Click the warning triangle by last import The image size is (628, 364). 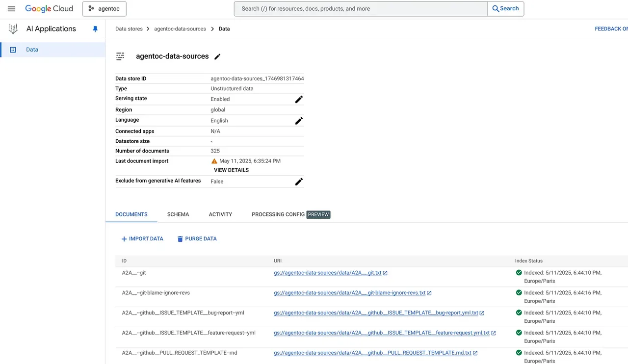pos(214,161)
